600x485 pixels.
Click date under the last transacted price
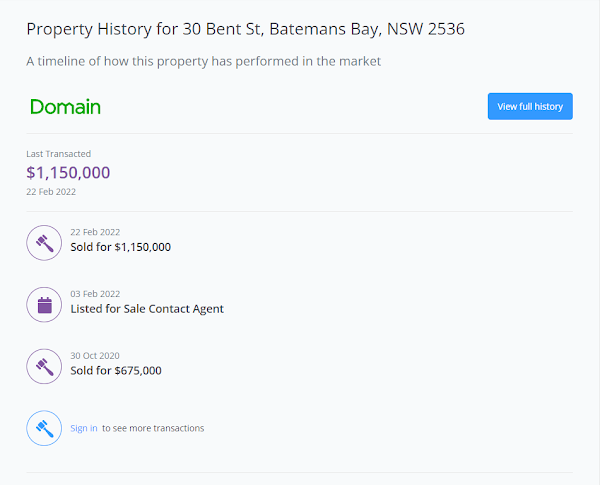point(51,191)
